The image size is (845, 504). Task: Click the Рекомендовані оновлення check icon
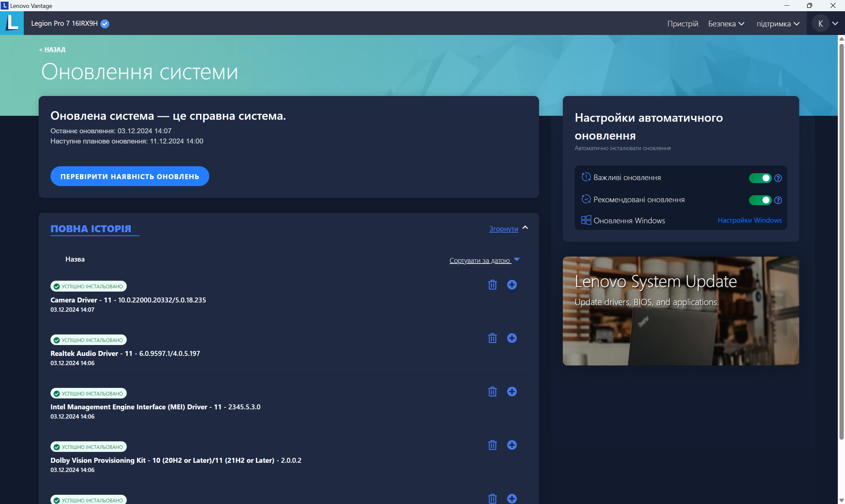(586, 199)
